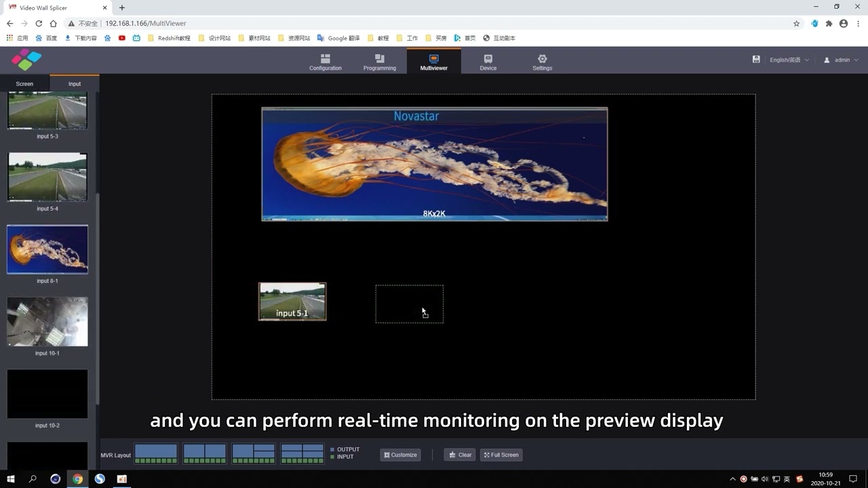
Task: Open the Device tab
Action: (488, 62)
